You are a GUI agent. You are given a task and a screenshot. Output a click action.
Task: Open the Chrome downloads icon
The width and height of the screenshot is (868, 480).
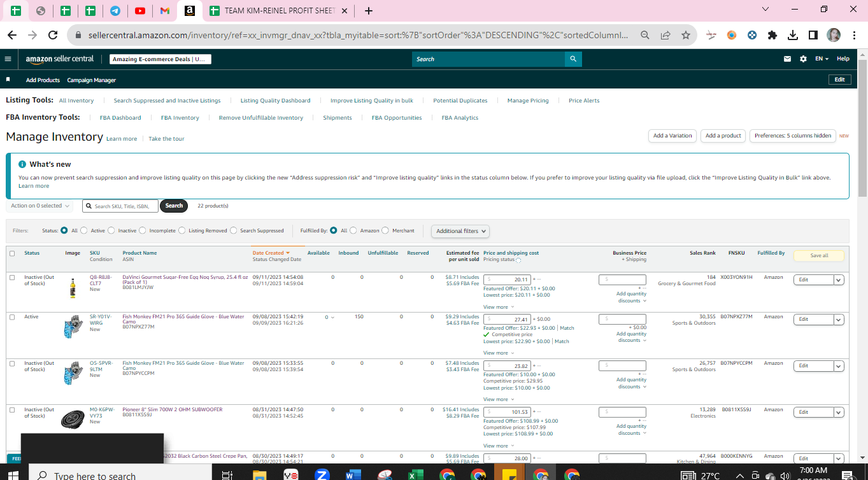click(x=793, y=35)
